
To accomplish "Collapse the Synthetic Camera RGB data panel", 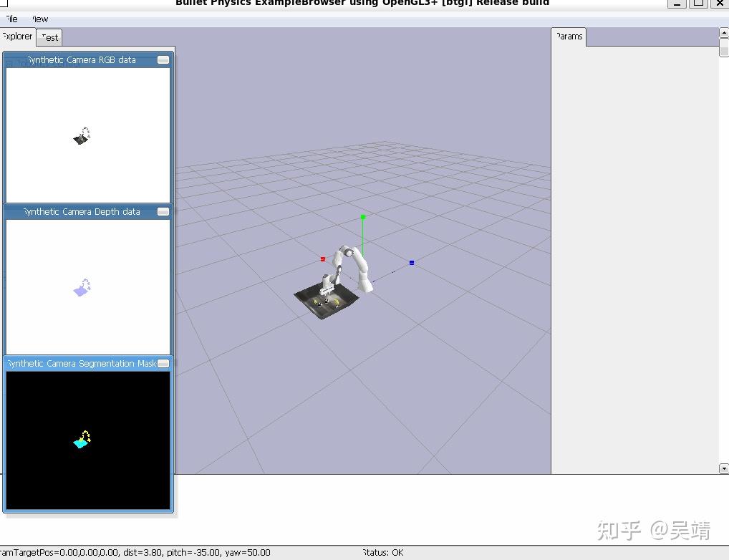I will point(163,60).
